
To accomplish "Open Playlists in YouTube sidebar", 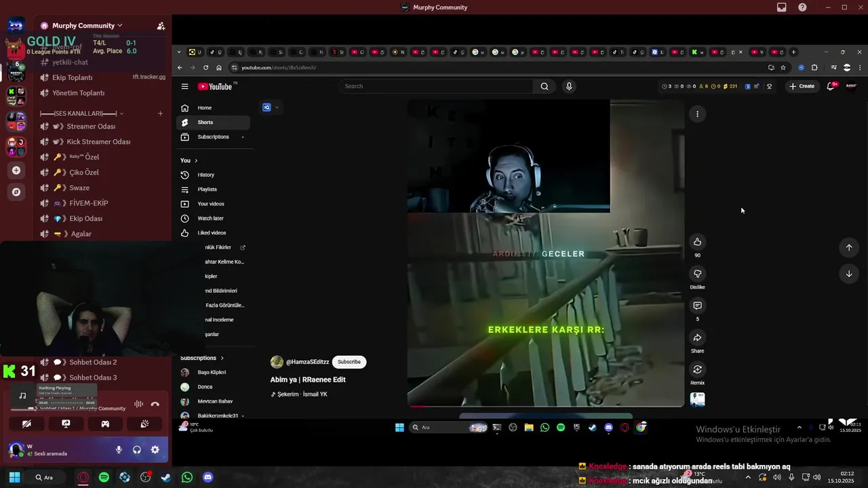I will point(213,189).
